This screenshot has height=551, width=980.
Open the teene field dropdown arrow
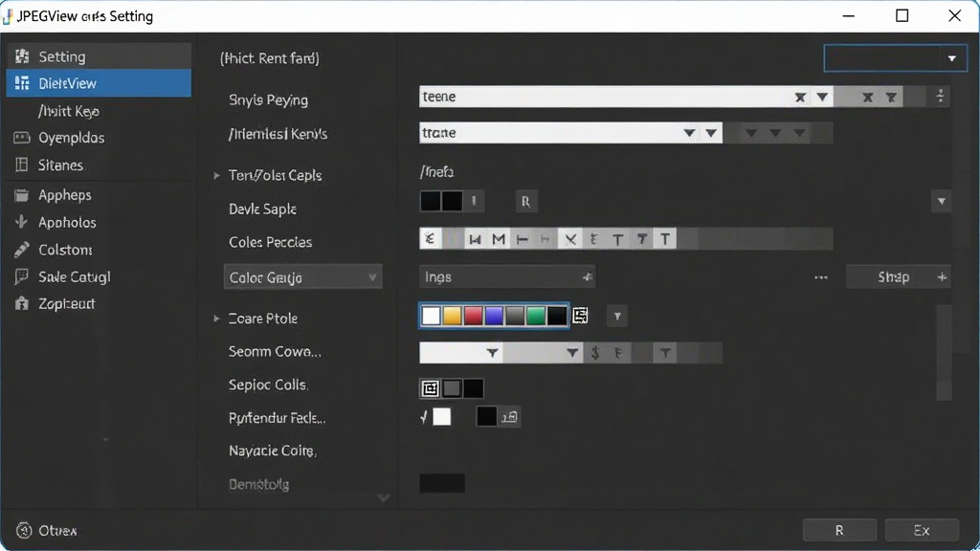(822, 97)
